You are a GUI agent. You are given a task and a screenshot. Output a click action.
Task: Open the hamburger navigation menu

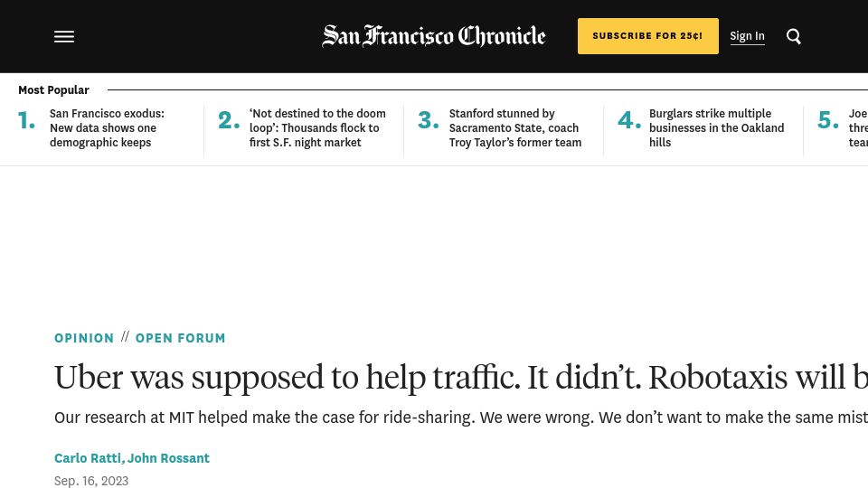click(x=64, y=36)
